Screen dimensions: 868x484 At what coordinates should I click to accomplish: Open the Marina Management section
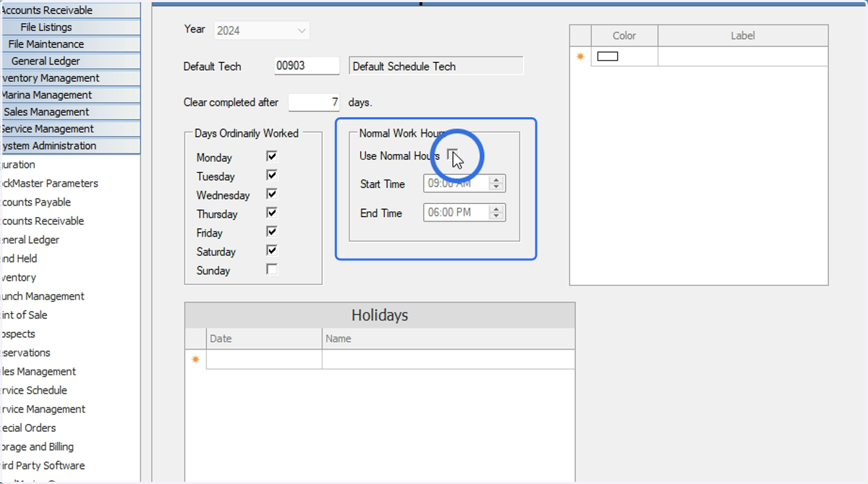(69, 95)
